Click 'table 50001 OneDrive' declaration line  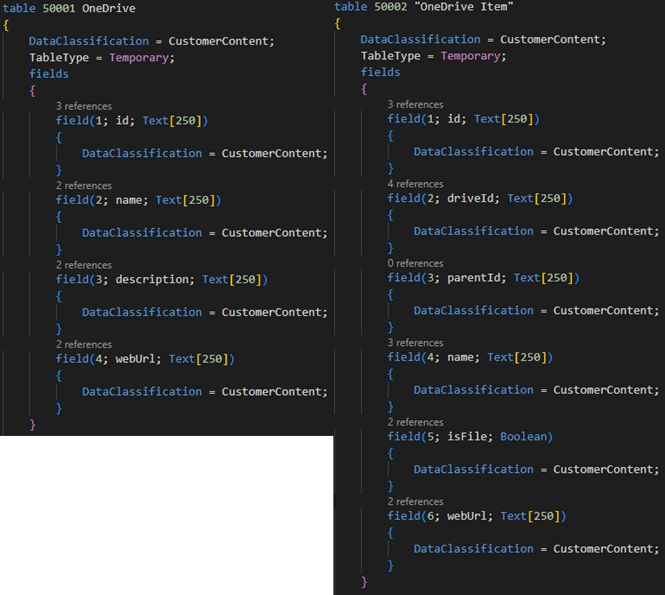coord(69,8)
